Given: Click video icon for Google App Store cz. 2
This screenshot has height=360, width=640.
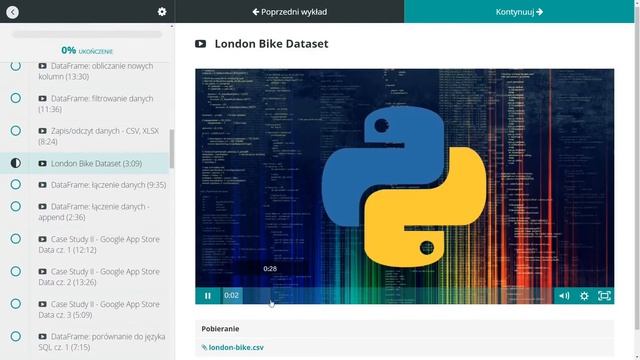Looking at the screenshot, I should [x=42, y=271].
